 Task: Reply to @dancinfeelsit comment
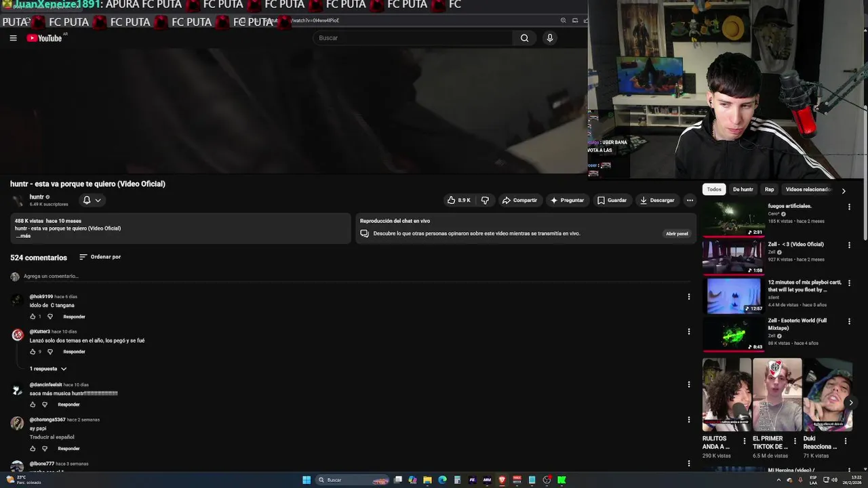(68, 405)
